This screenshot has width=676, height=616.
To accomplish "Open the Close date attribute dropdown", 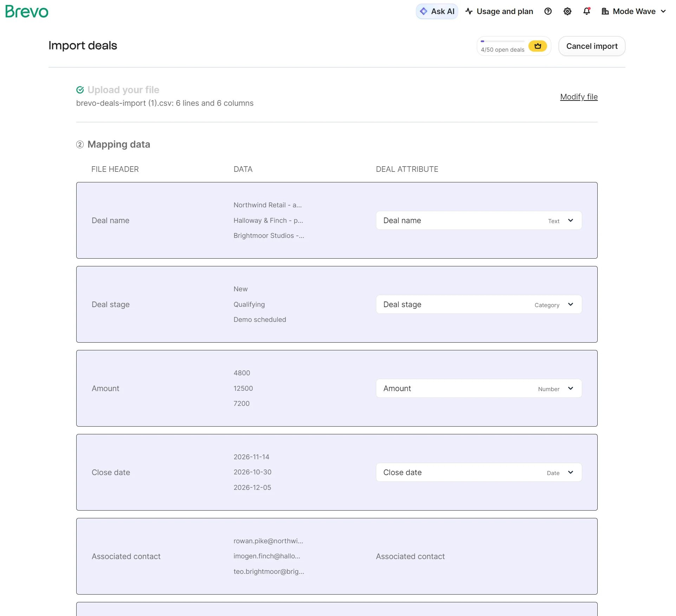I will coord(479,472).
